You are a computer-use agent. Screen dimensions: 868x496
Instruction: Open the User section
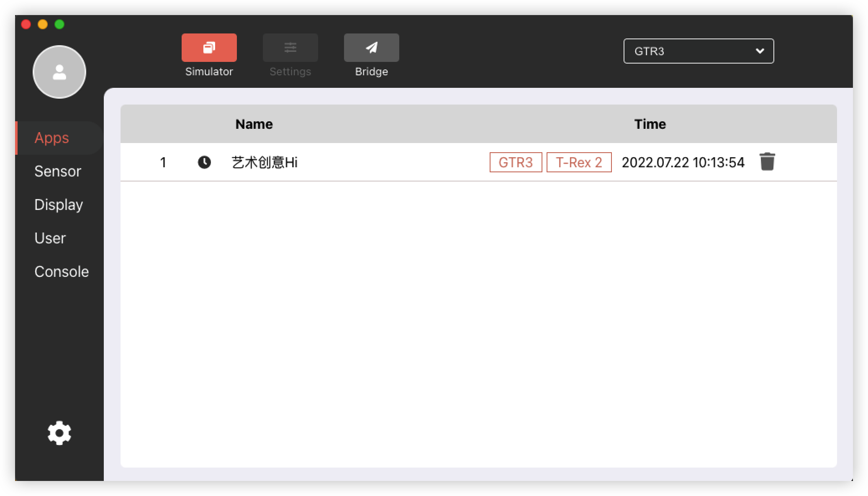tap(50, 238)
